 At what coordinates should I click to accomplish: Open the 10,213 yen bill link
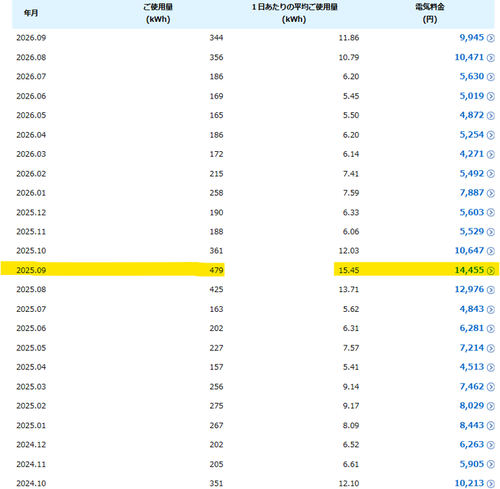click(x=469, y=483)
